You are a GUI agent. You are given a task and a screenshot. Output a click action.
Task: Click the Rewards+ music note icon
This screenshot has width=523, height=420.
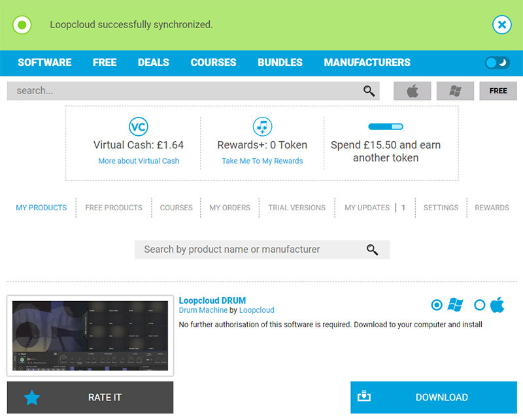coord(263,127)
